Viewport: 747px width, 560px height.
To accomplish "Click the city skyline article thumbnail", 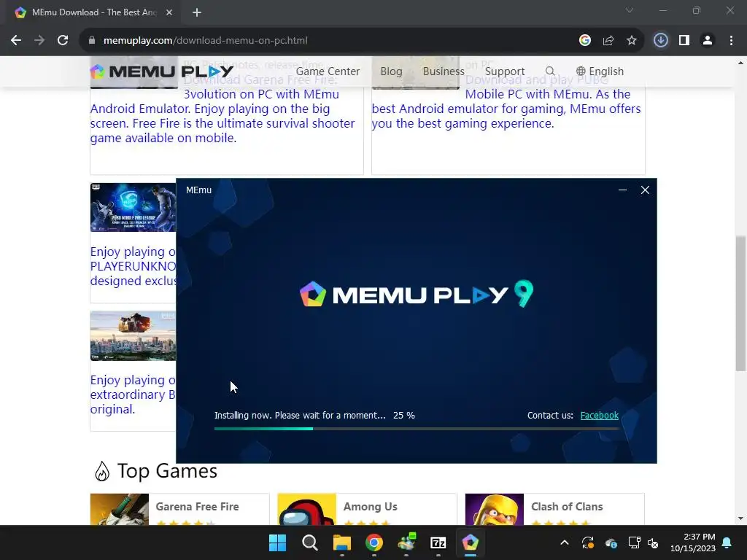I will [133, 335].
